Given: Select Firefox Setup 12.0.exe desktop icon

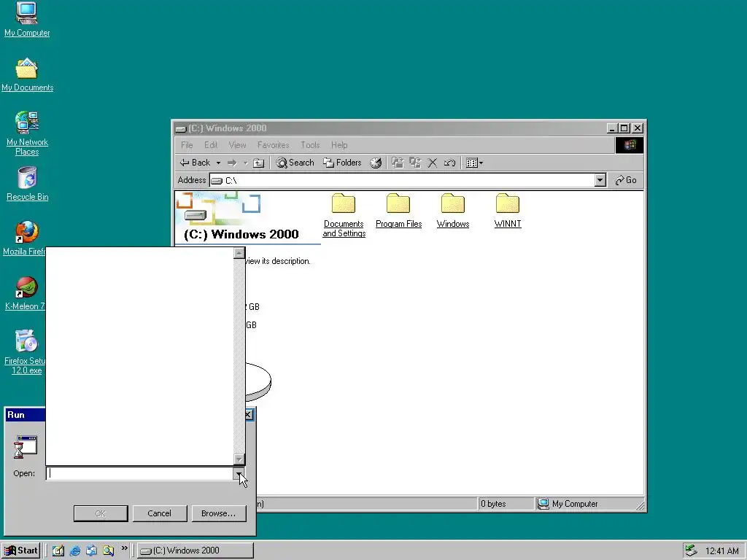Looking at the screenshot, I should 26,351.
